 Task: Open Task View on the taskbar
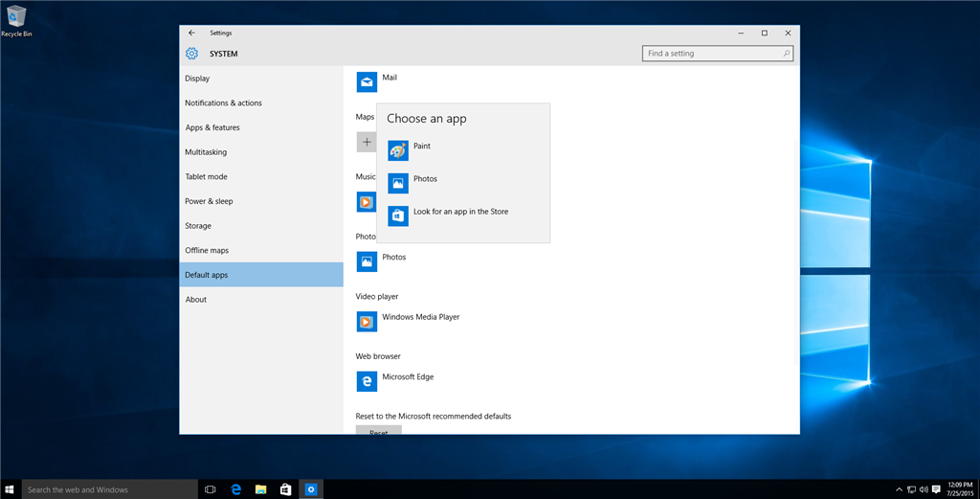[x=210, y=489]
